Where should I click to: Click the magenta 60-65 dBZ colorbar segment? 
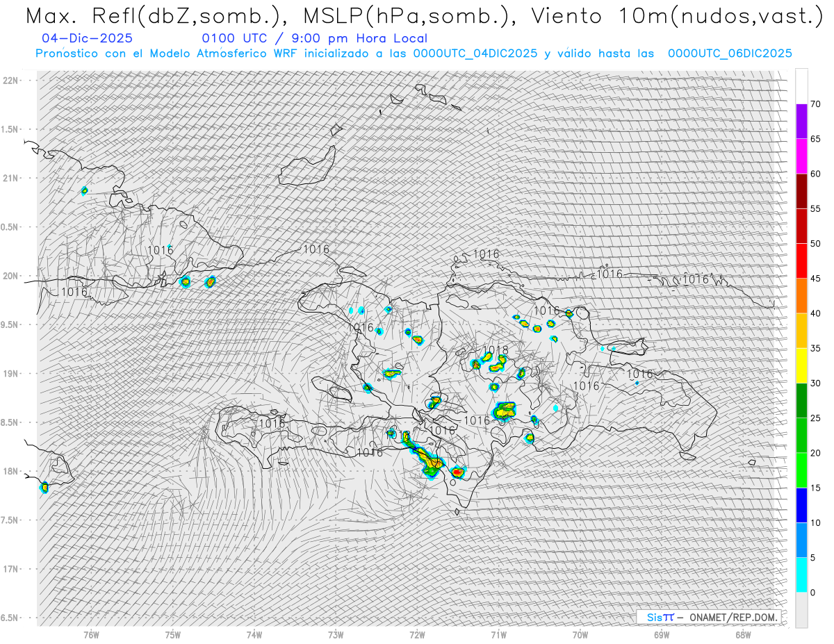click(x=801, y=156)
